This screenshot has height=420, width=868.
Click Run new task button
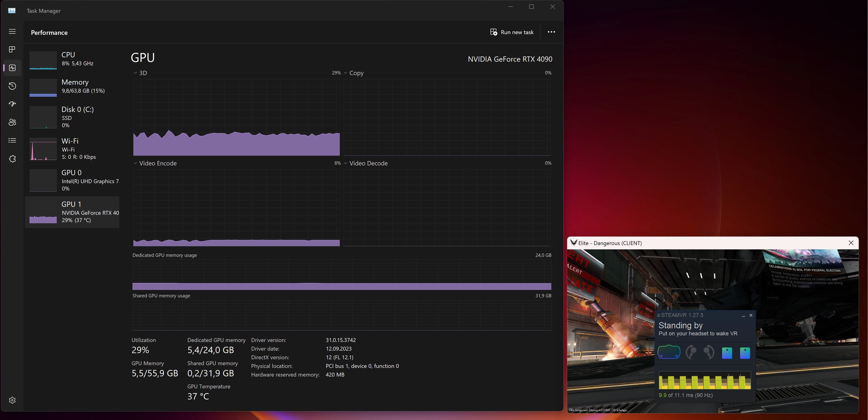pos(511,32)
